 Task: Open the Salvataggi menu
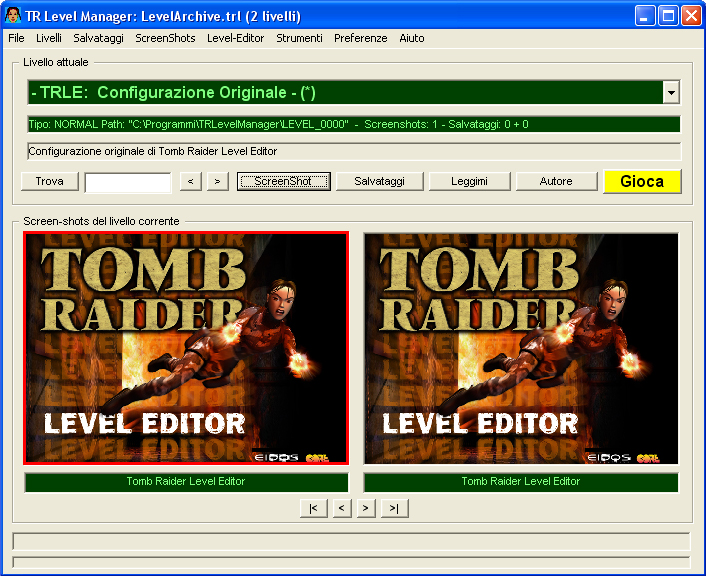(98, 38)
